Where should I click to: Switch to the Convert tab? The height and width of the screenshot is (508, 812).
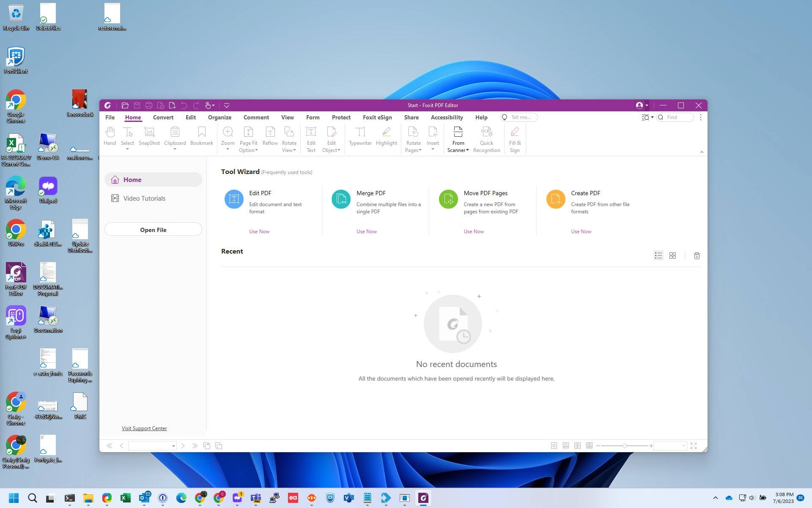point(163,117)
